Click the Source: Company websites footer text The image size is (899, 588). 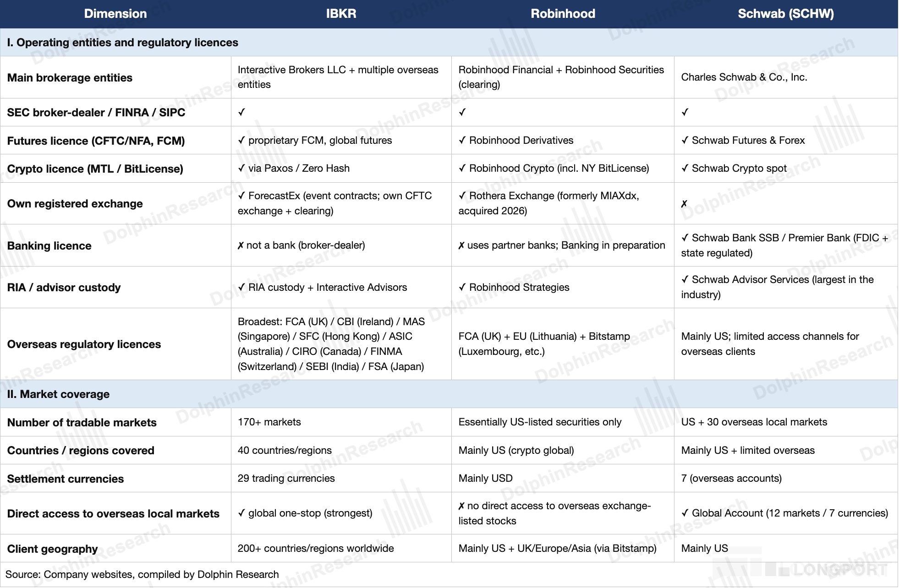click(x=142, y=575)
